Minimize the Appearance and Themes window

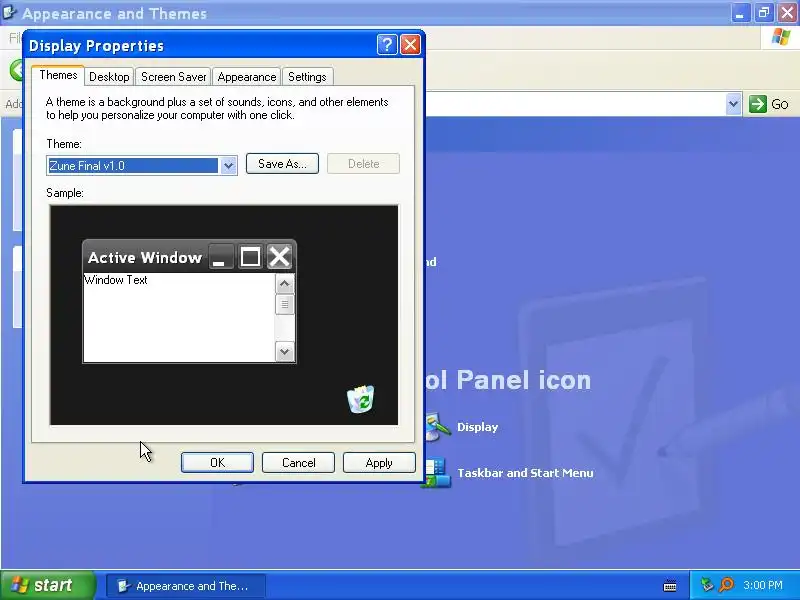pos(740,13)
